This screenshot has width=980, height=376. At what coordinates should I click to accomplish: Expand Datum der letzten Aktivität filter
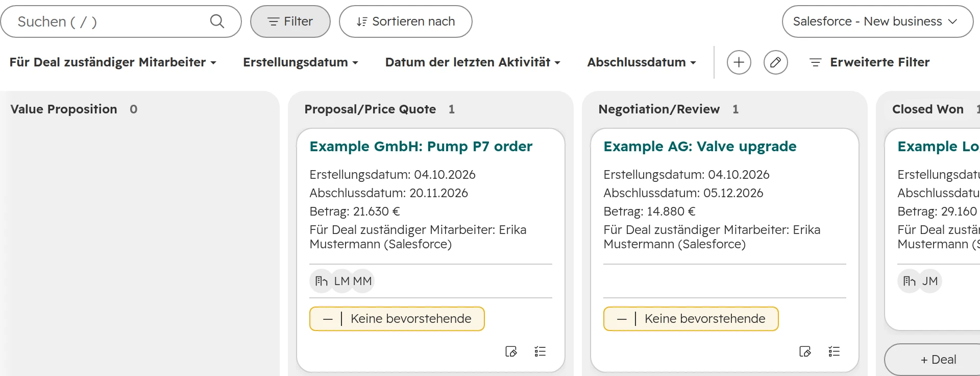tap(473, 62)
